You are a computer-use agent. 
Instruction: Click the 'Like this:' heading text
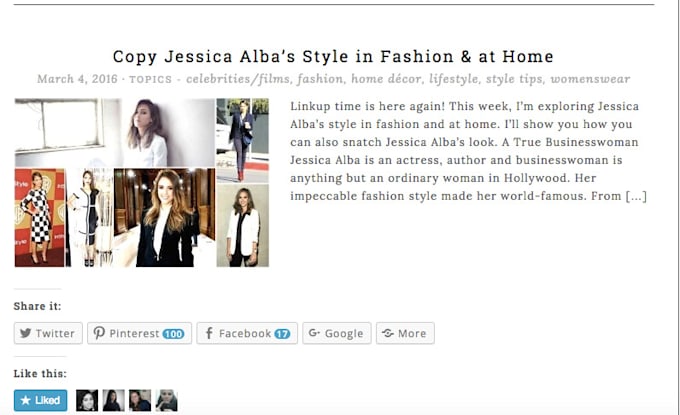(x=40, y=373)
